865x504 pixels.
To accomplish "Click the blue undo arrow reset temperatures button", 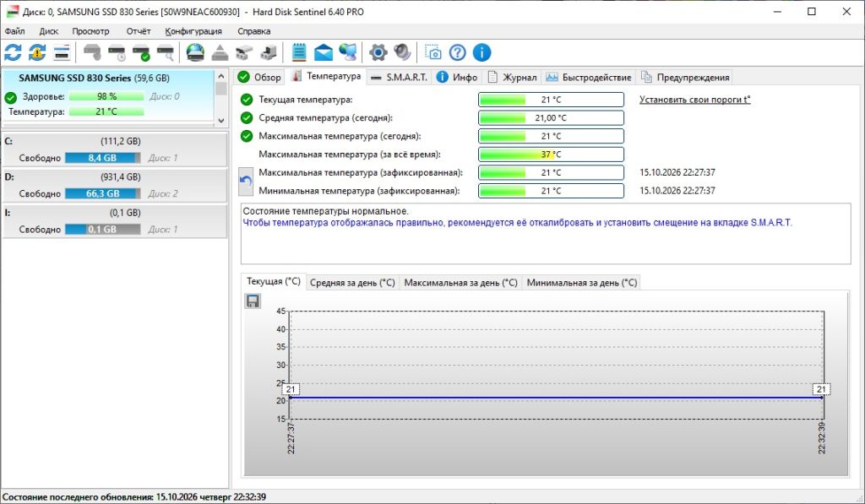I will tap(246, 182).
